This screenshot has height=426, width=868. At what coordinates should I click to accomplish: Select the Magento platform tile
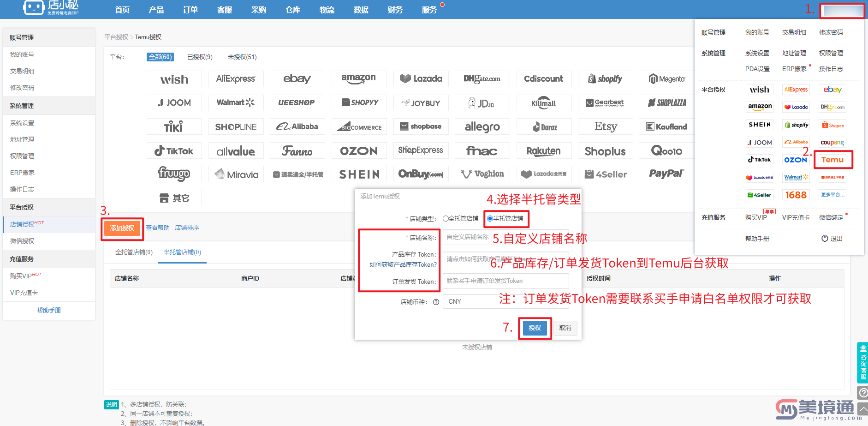point(667,79)
